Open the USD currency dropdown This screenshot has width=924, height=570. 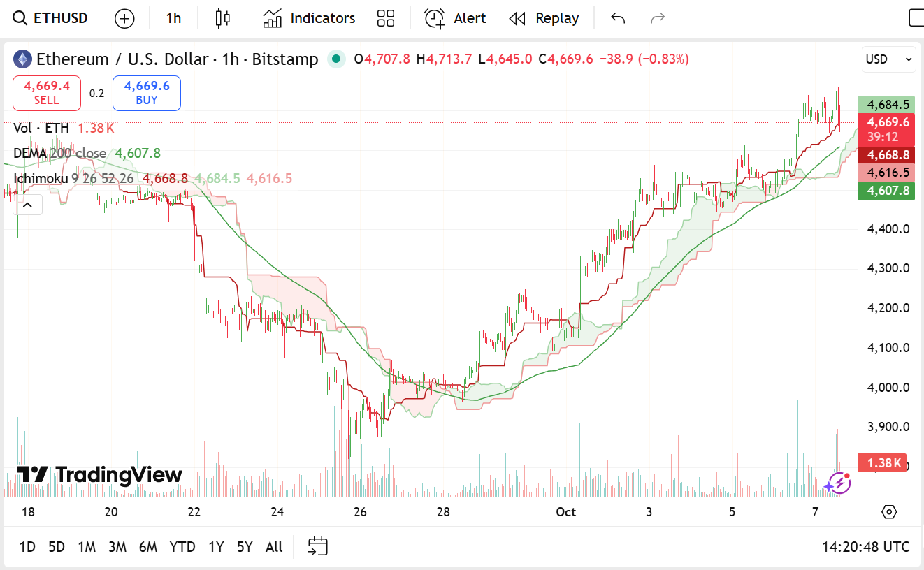(x=888, y=59)
